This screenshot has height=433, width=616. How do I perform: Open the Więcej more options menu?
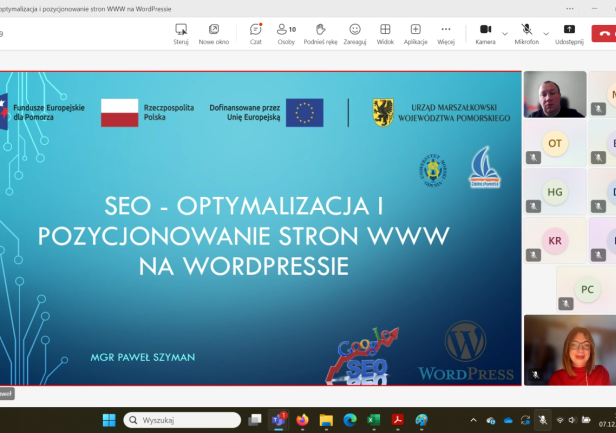click(446, 34)
